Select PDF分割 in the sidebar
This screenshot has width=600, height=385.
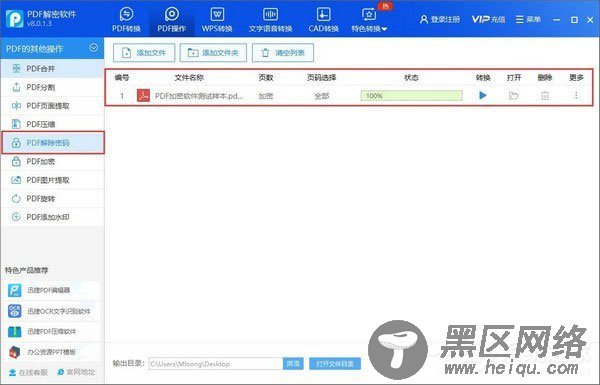[x=52, y=87]
